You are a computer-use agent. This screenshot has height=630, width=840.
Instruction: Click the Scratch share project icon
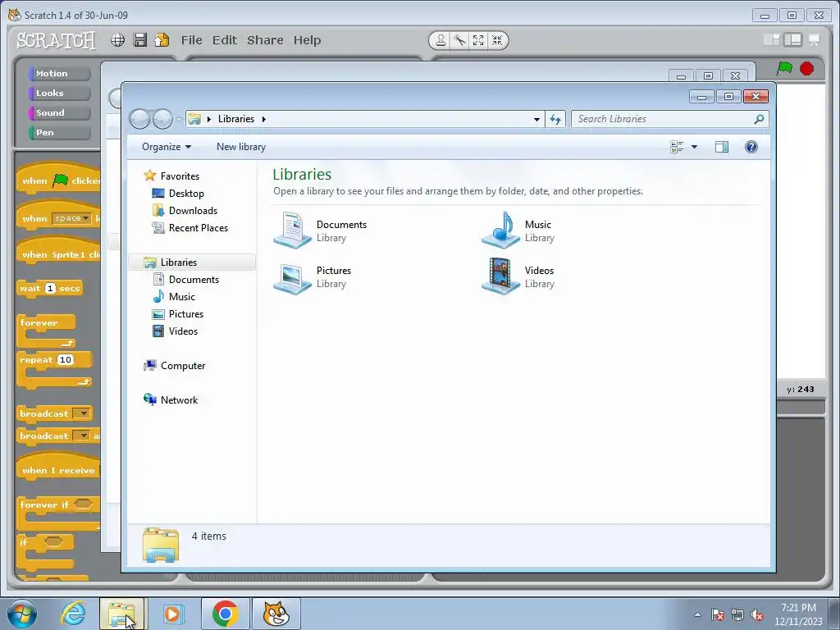click(x=162, y=40)
